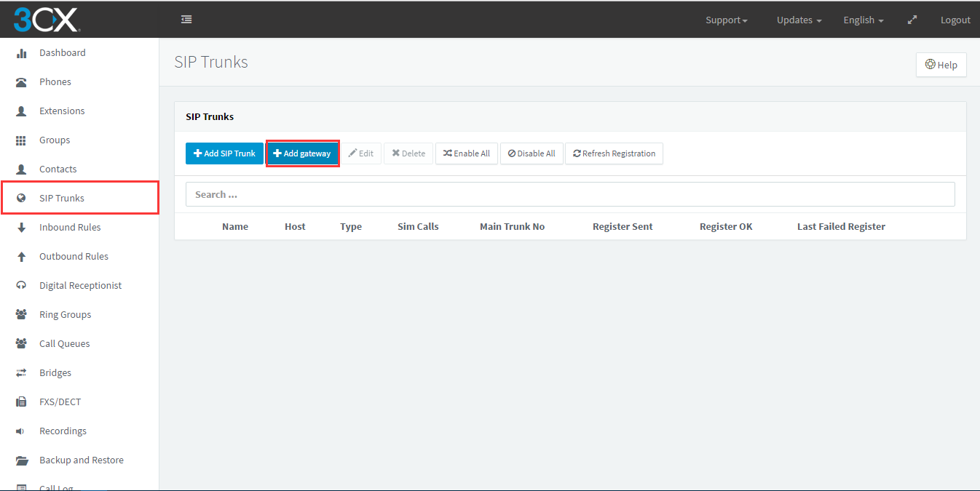980x491 pixels.
Task: Click the Ring Groups people icon
Action: pos(21,315)
